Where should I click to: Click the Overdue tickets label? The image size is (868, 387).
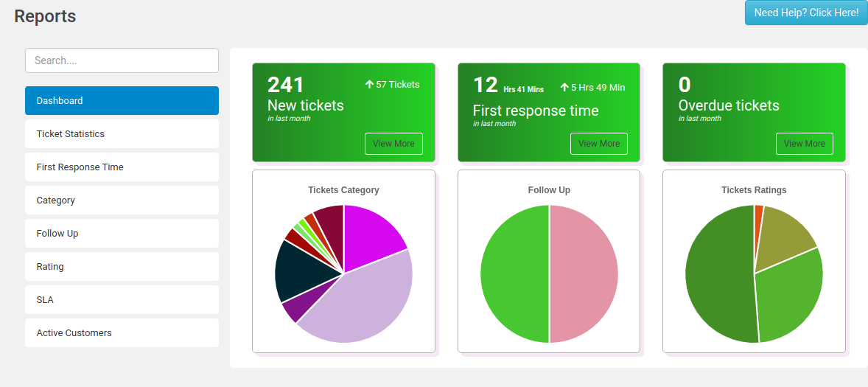coord(729,105)
